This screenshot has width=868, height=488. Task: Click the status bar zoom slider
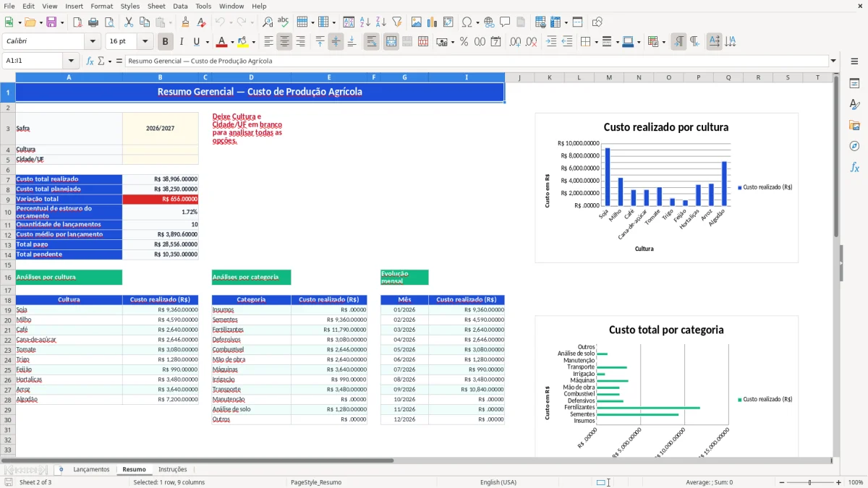(x=809, y=482)
